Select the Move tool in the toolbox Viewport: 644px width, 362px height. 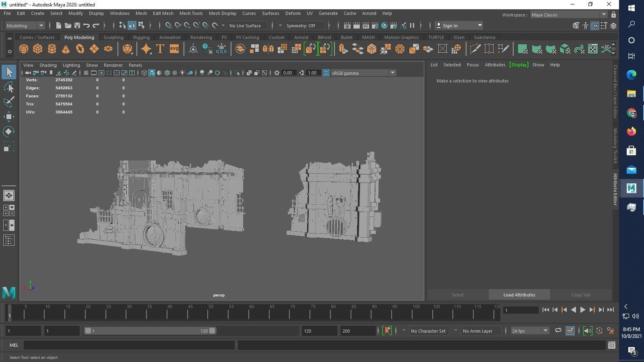[9, 117]
